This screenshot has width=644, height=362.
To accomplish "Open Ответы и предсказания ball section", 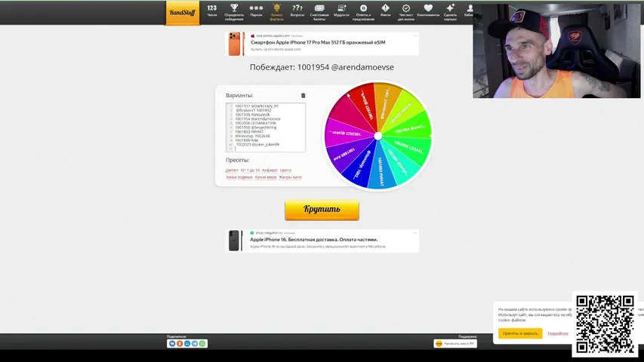I will [363, 12].
